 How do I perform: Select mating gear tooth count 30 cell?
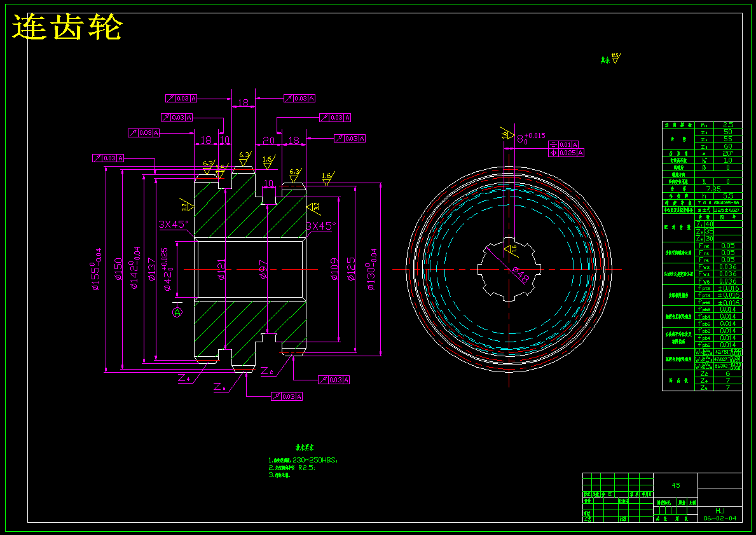tap(709, 239)
